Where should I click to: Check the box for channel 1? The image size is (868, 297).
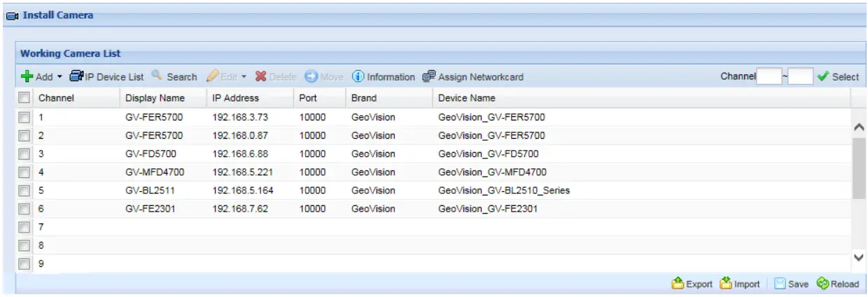click(24, 117)
